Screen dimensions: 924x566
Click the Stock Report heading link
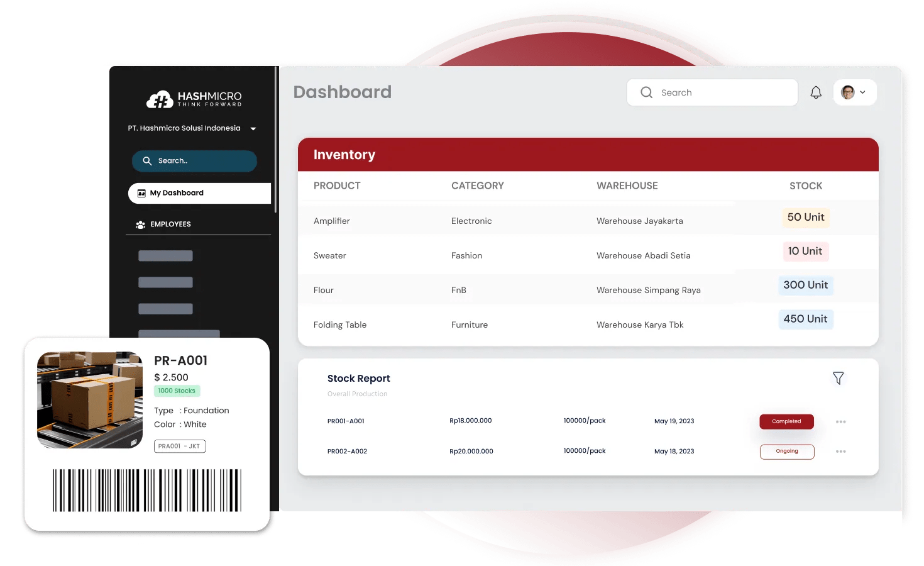point(358,378)
